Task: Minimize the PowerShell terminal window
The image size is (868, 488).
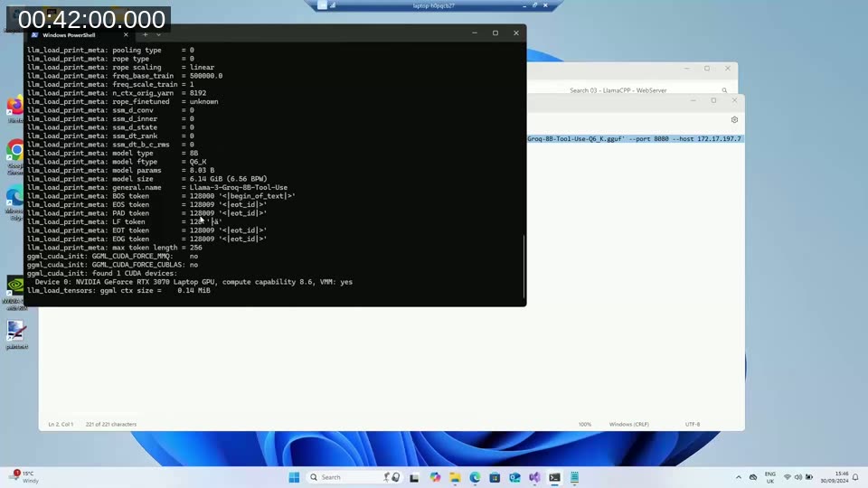Action: (475, 33)
